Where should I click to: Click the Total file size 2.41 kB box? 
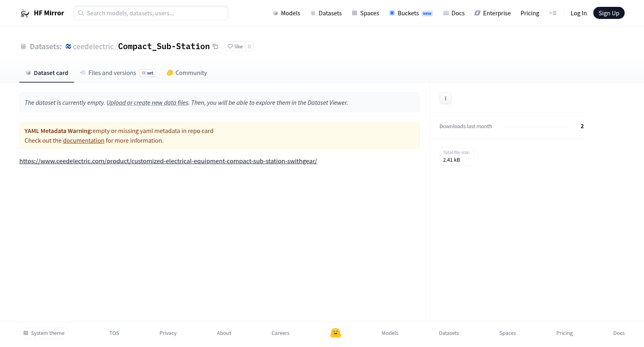coord(456,156)
